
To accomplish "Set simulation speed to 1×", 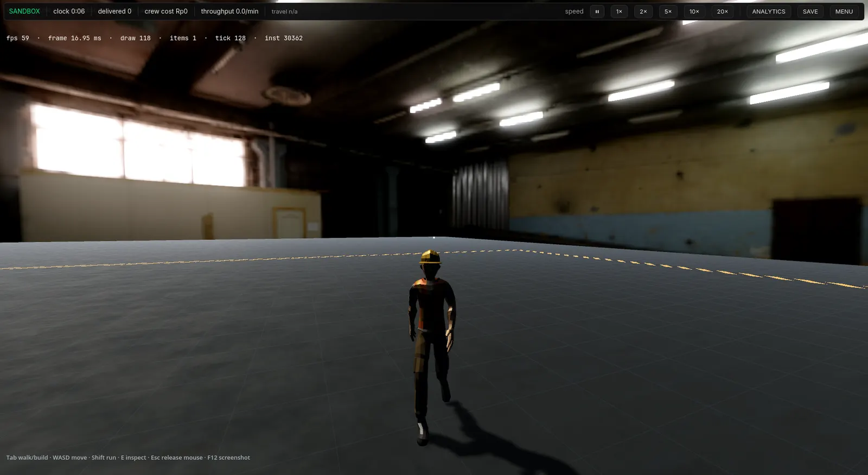I will pyautogui.click(x=619, y=11).
